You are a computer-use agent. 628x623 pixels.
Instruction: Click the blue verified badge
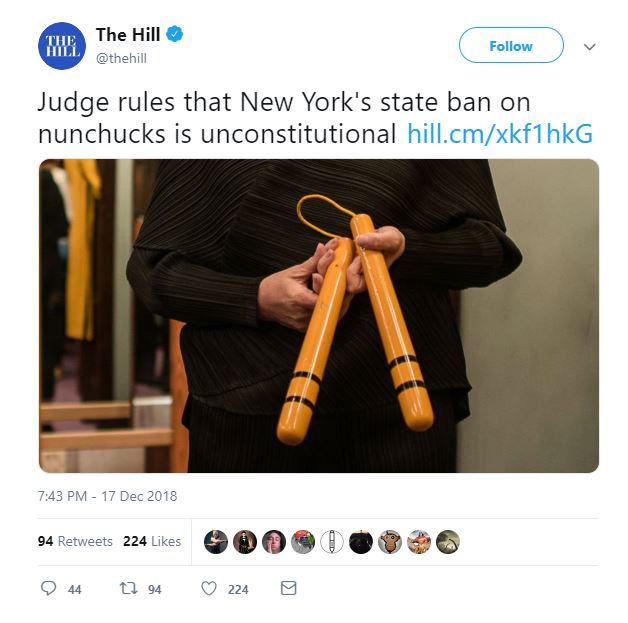pyautogui.click(x=175, y=34)
